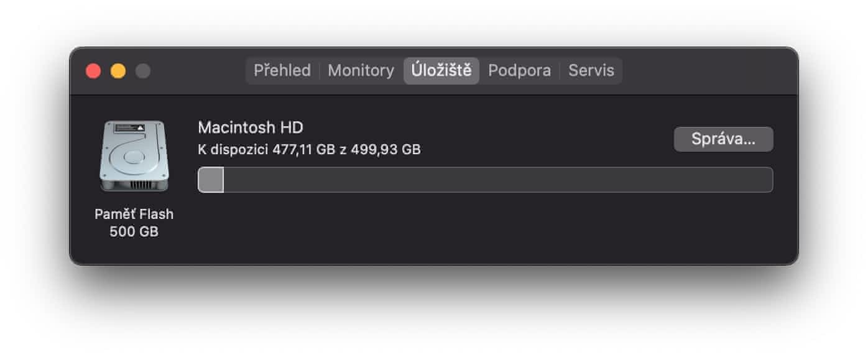Select the Úložiště tab

tap(441, 71)
